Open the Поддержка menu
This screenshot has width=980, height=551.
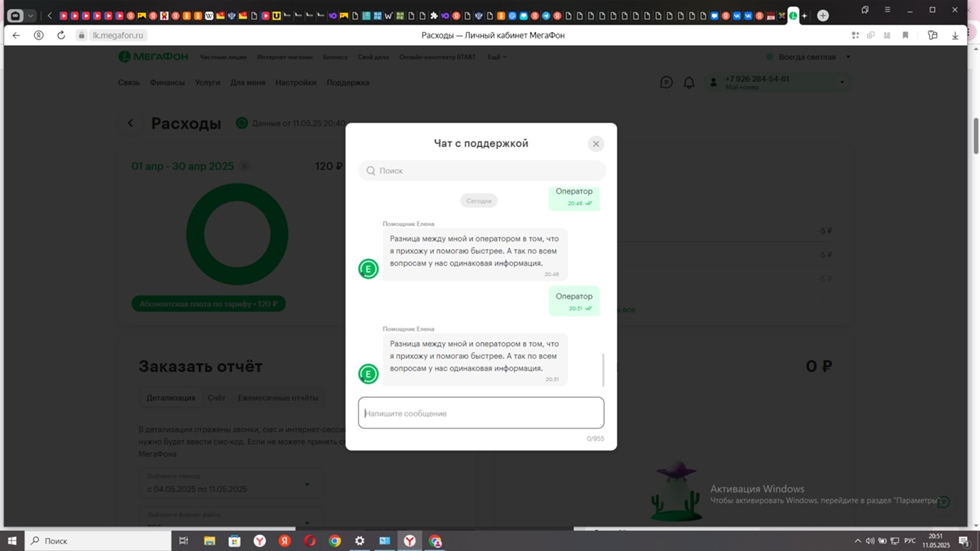pos(348,83)
